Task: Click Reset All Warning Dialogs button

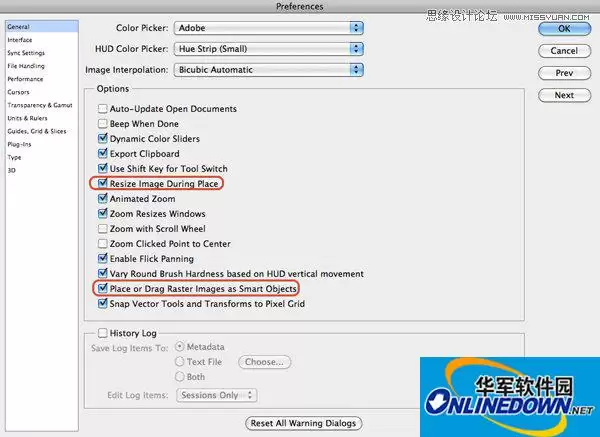Action: (303, 423)
